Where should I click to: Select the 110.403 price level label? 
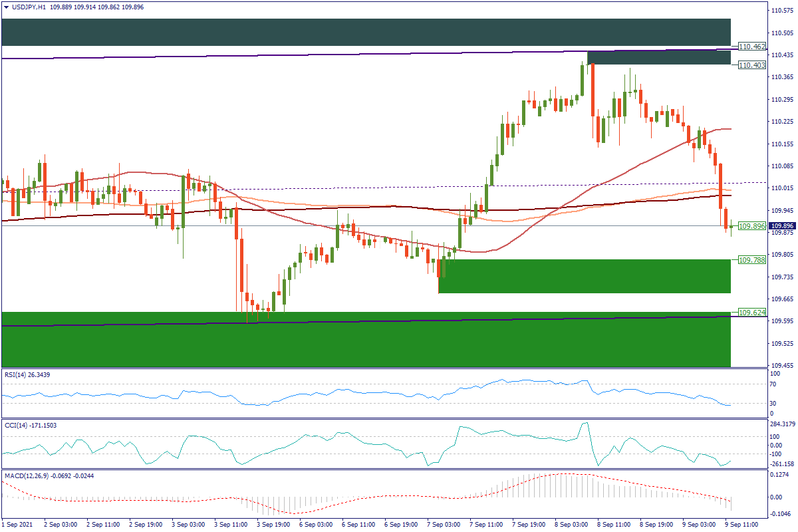(x=752, y=65)
